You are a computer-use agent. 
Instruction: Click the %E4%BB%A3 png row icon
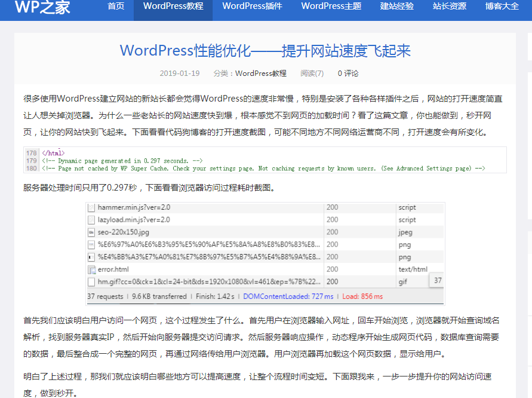click(91, 257)
